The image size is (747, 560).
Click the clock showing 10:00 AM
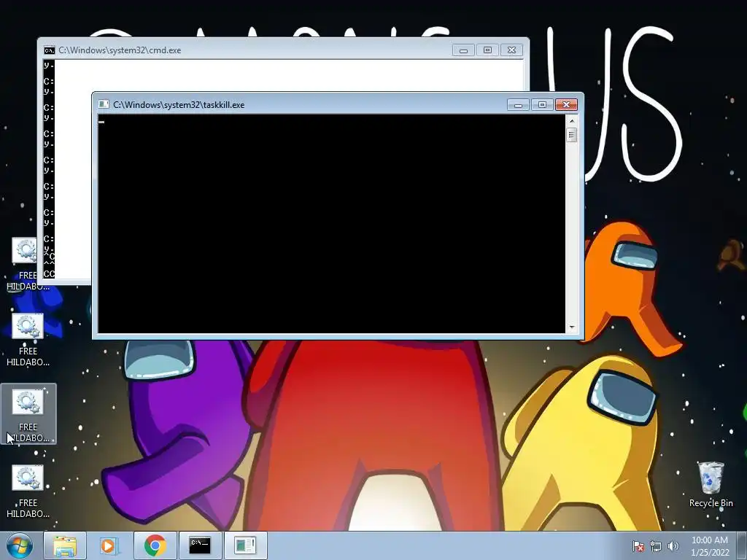(x=710, y=546)
